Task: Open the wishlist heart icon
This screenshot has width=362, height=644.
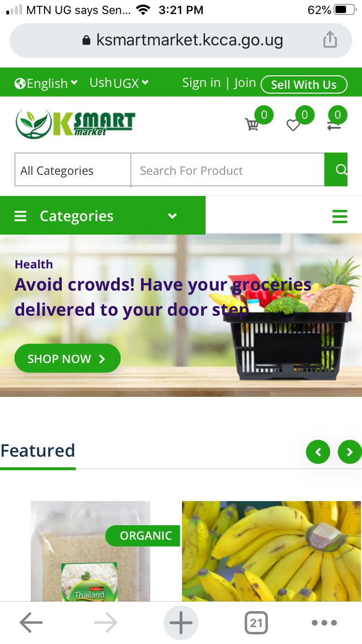Action: (x=293, y=126)
